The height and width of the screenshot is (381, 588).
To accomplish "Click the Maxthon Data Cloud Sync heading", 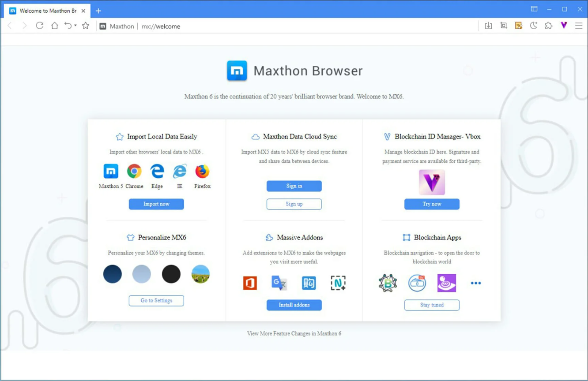I will point(300,137).
